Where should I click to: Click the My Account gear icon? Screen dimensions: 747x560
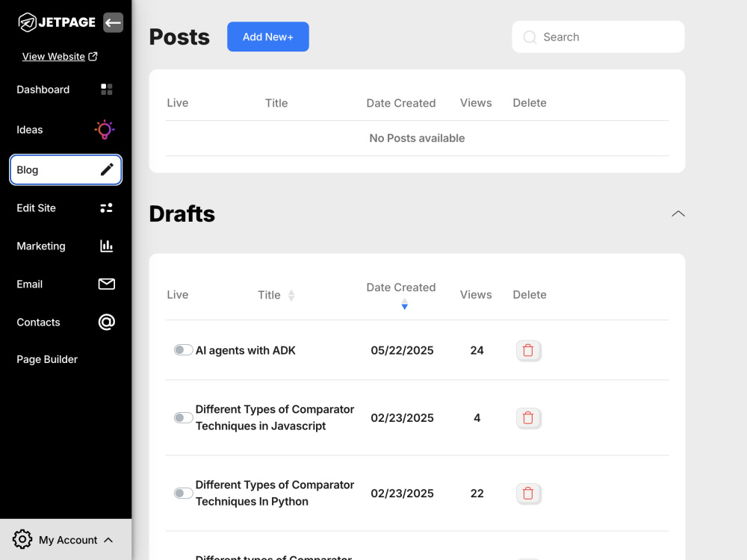coord(22,539)
